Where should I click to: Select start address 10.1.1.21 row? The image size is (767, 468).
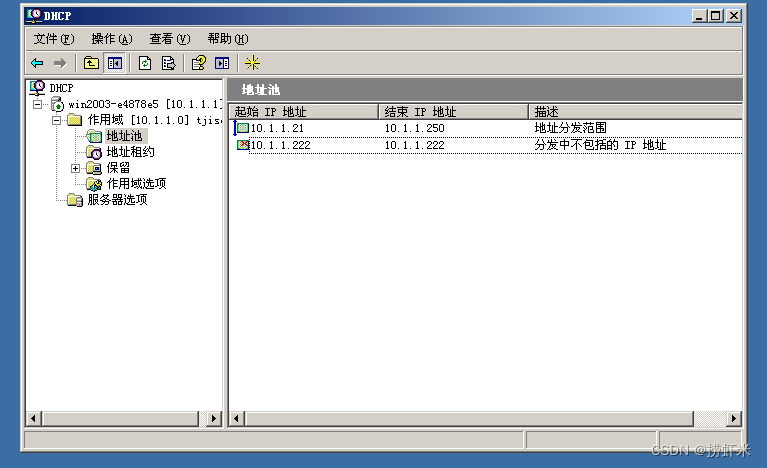coord(277,128)
